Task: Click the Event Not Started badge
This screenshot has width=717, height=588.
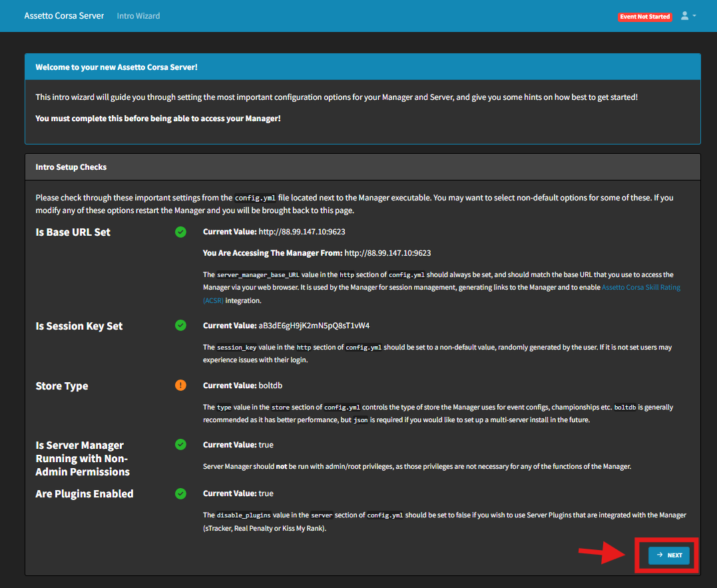Action: (x=644, y=17)
